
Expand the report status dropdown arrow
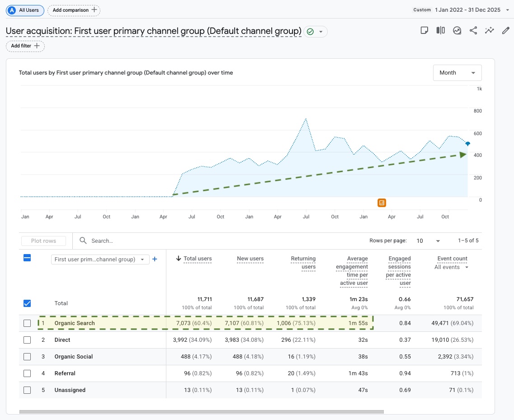pyautogui.click(x=321, y=32)
